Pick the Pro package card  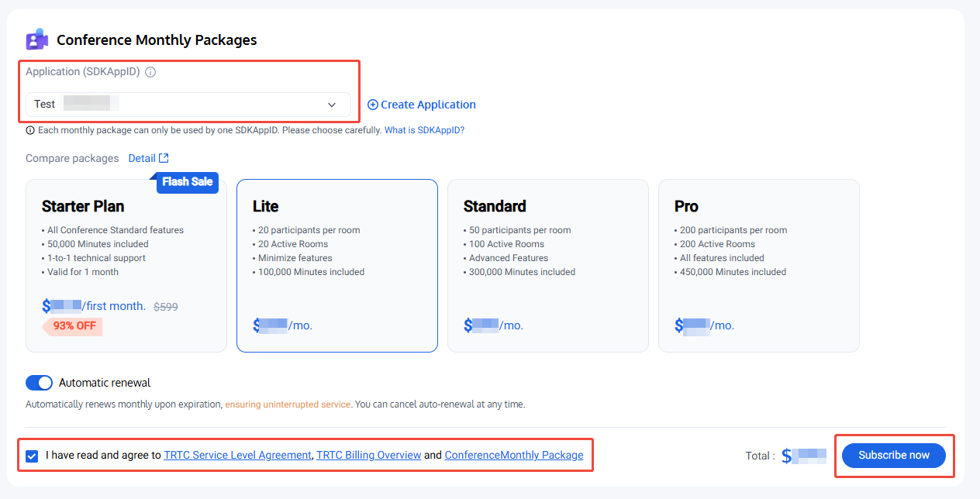(759, 266)
